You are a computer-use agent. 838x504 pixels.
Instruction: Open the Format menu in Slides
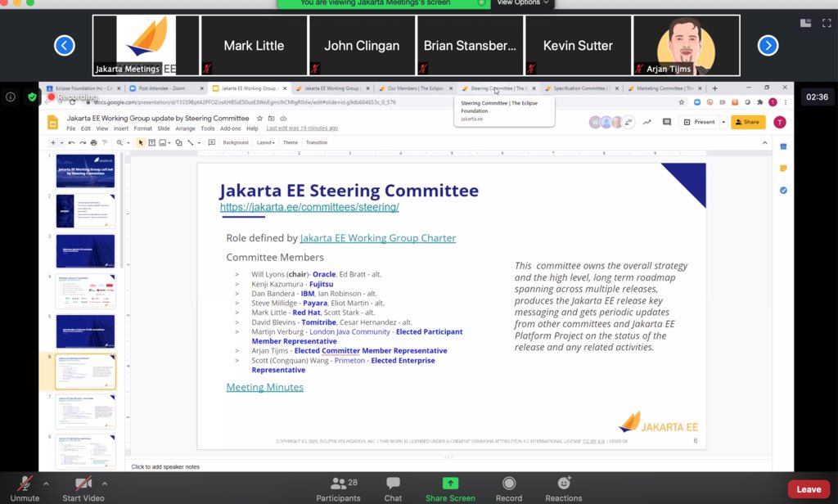coord(142,128)
